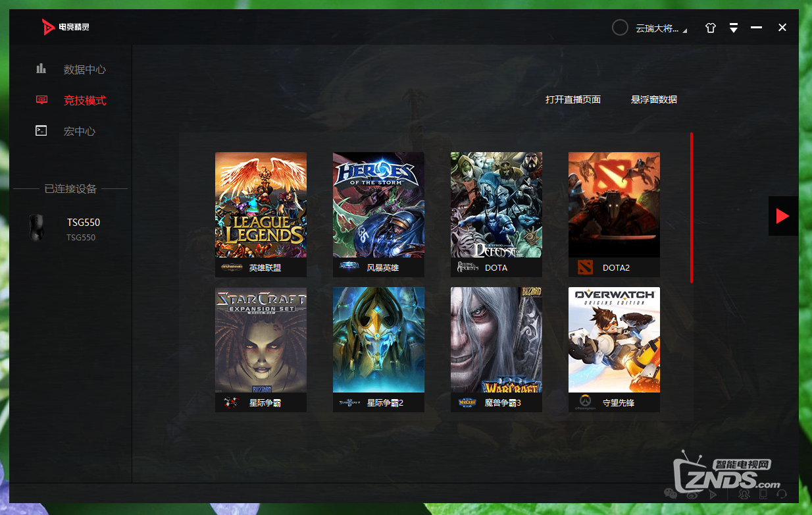Click the round user avatar in the title bar
The image size is (812, 515).
[x=620, y=28]
